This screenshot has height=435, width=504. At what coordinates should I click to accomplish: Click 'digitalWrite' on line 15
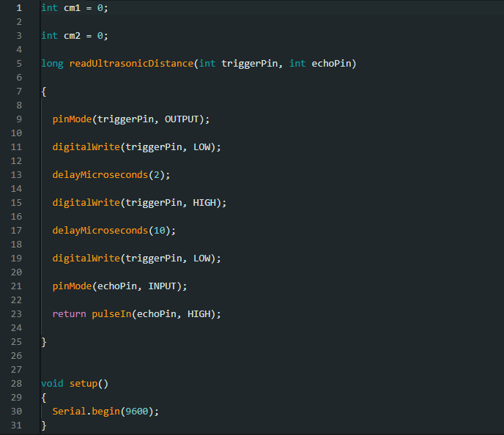(86, 203)
